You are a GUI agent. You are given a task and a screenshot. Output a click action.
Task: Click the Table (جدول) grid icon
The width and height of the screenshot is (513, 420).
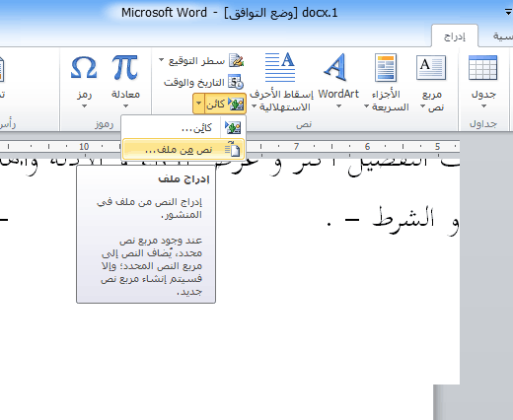click(483, 68)
